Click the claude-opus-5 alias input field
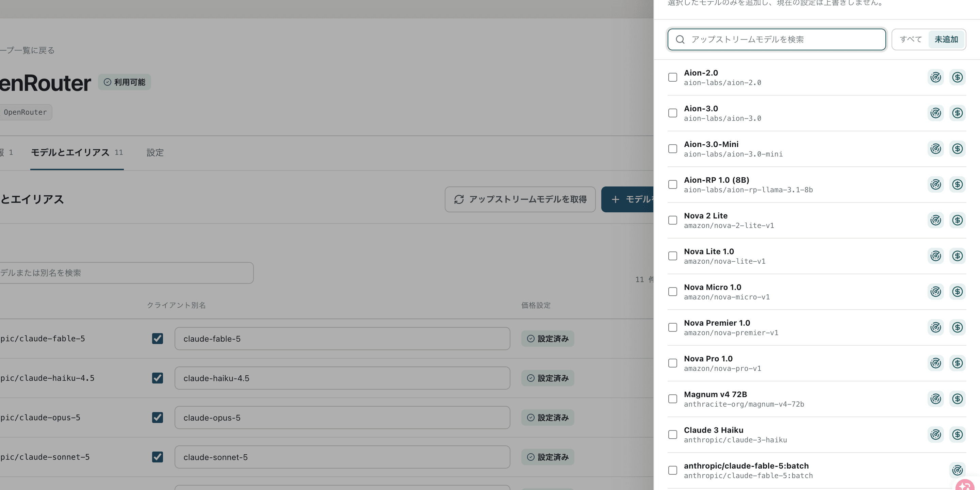980x490 pixels. (x=342, y=418)
